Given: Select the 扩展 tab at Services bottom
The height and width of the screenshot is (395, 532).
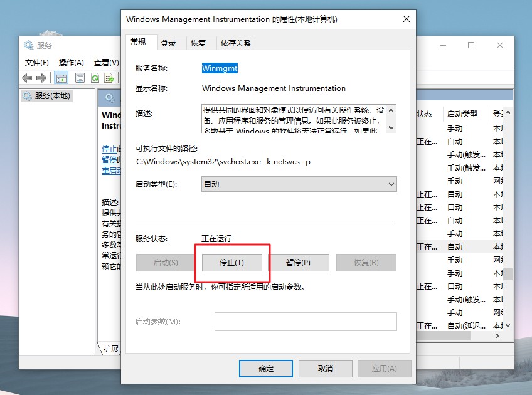Looking at the screenshot, I should [x=110, y=349].
